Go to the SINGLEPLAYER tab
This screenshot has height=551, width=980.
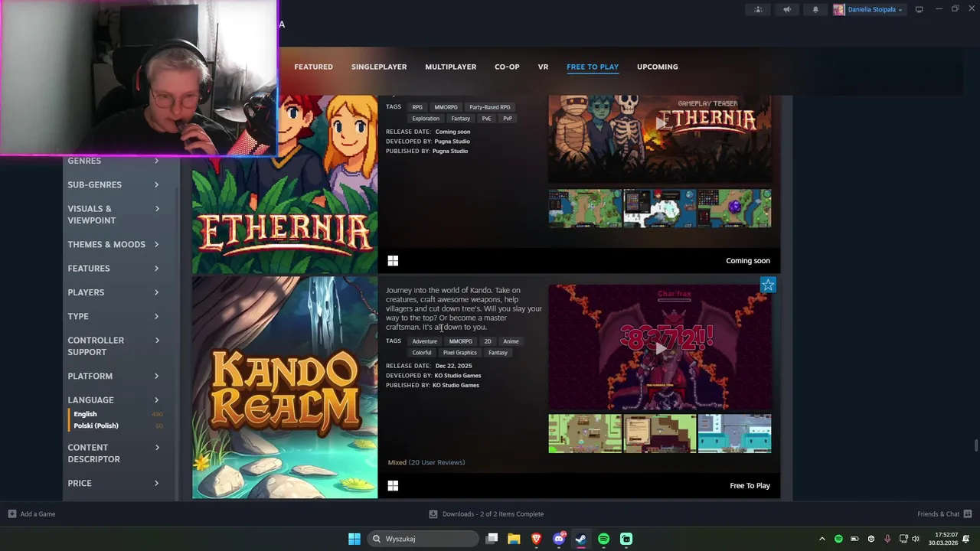tap(379, 67)
